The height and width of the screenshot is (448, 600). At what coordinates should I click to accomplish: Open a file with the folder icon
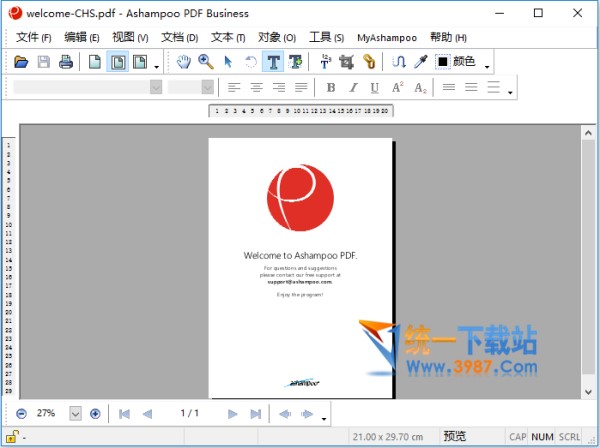point(21,62)
